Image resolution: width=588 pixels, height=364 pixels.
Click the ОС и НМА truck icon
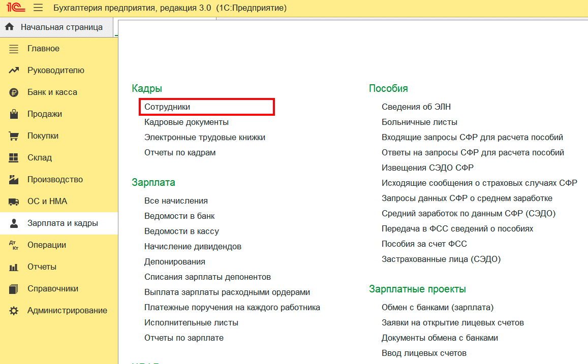click(14, 202)
